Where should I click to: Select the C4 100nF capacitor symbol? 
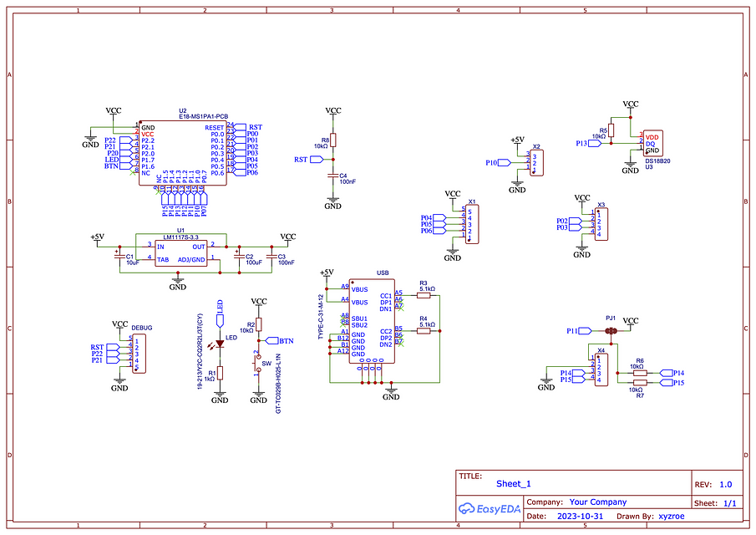(x=332, y=176)
